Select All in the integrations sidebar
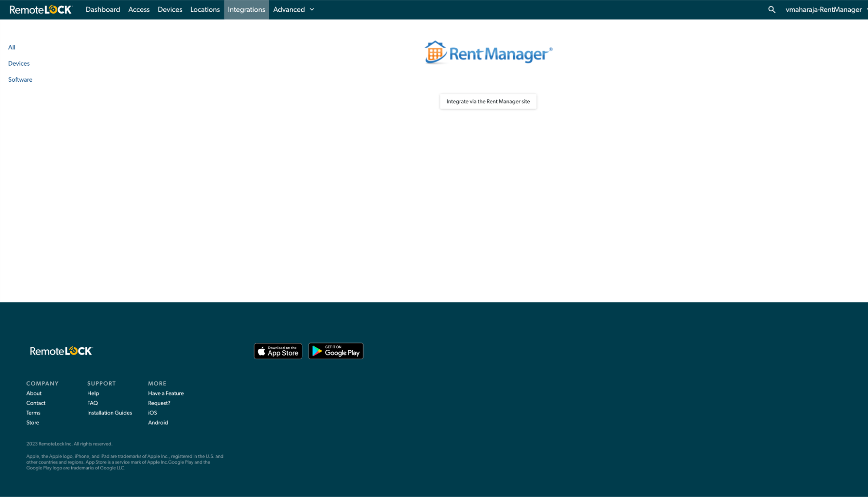Screen dimensions: 868x501 [12, 47]
